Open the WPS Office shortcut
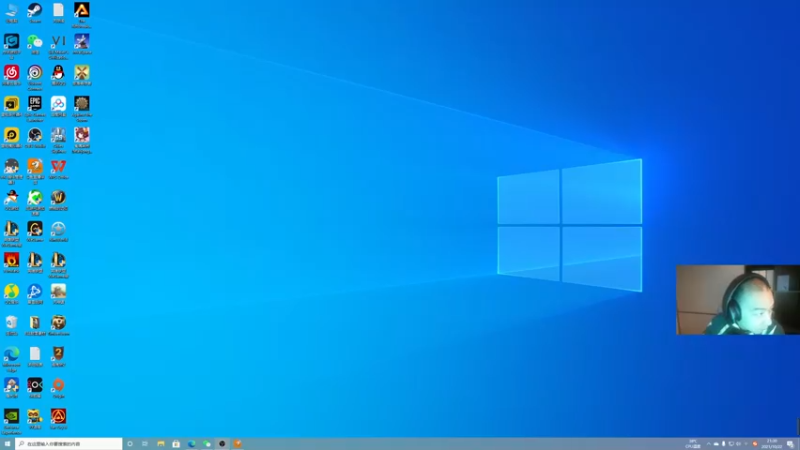Screen dimensions: 800x450 [x=58, y=169]
